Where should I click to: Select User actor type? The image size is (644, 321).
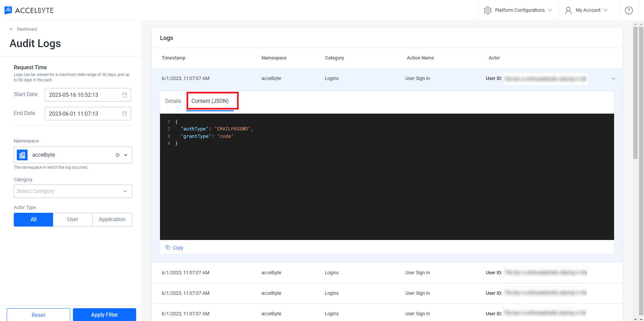(73, 219)
